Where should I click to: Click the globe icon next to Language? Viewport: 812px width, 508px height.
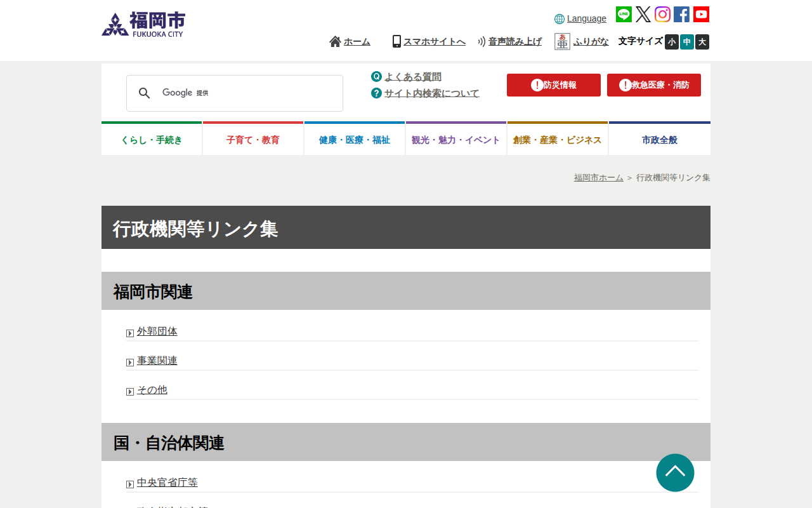560,19
